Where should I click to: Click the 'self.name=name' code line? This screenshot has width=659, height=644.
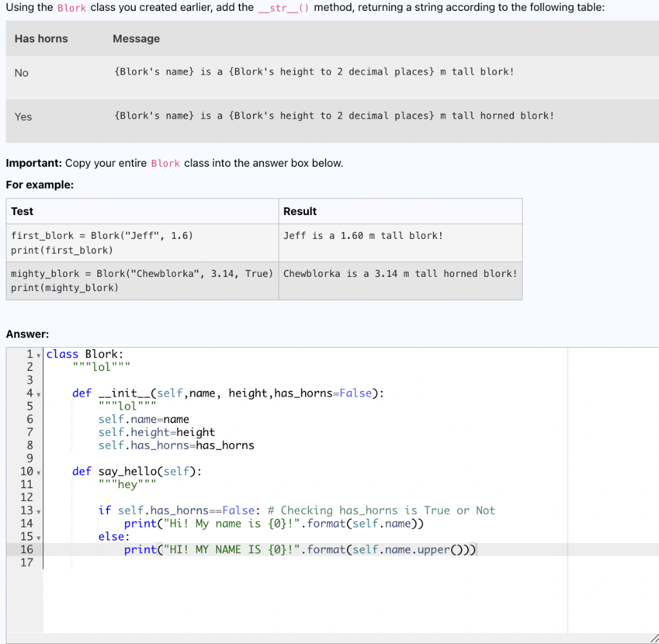point(144,419)
